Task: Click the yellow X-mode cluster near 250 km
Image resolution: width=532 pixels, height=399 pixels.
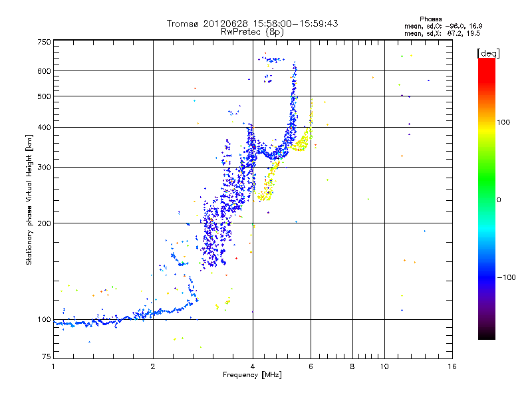Action: point(265,193)
